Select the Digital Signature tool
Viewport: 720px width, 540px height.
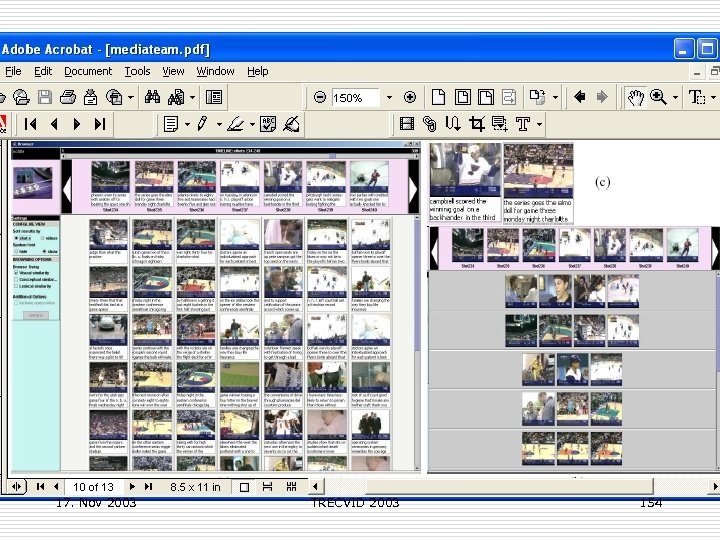292,124
